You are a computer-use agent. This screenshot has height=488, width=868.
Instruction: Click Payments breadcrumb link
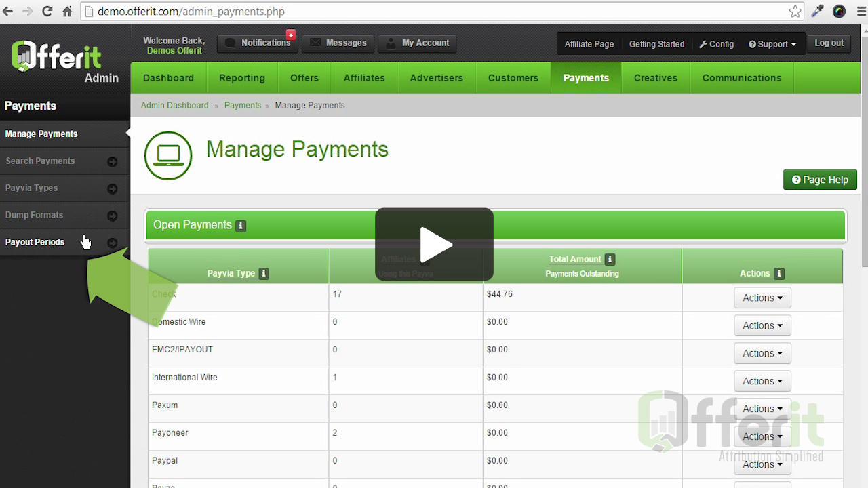[x=243, y=105]
